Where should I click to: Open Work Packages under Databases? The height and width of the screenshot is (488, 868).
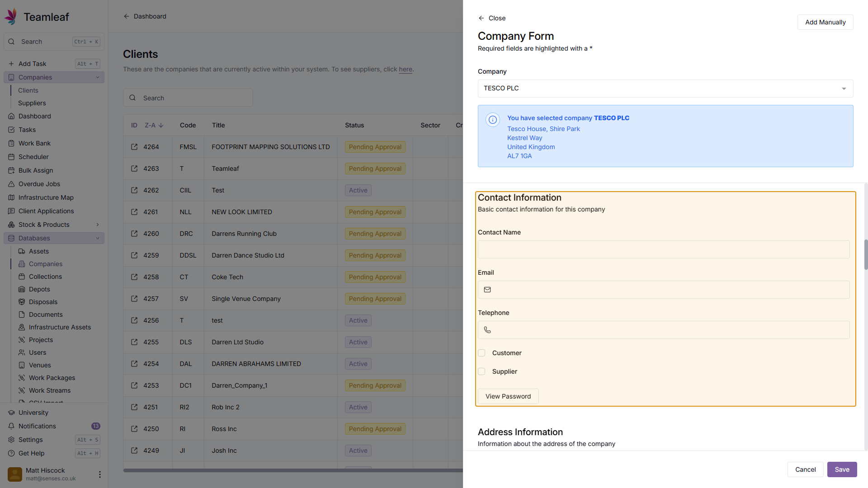[x=52, y=378]
